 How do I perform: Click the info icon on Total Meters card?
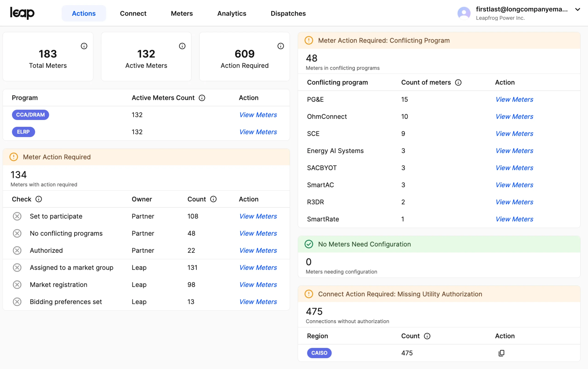[84, 46]
